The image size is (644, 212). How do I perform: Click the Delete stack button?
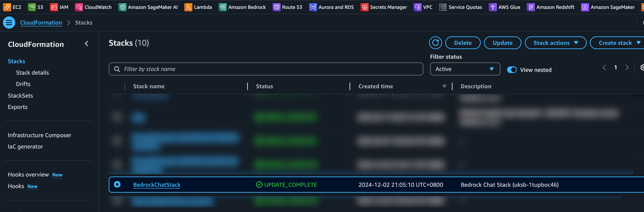tap(463, 43)
